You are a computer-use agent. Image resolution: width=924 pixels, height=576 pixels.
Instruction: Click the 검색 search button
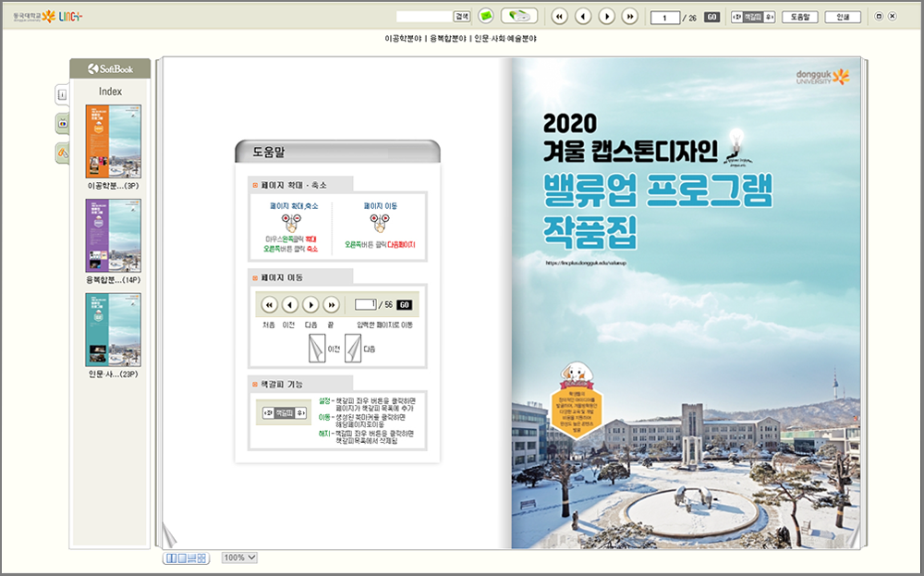461,17
